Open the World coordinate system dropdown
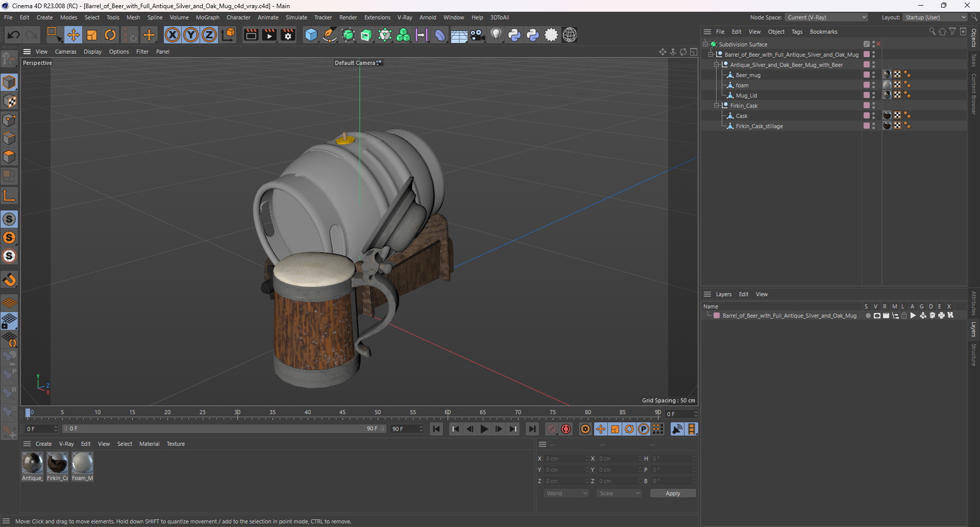Image resolution: width=980 pixels, height=527 pixels. click(567, 493)
